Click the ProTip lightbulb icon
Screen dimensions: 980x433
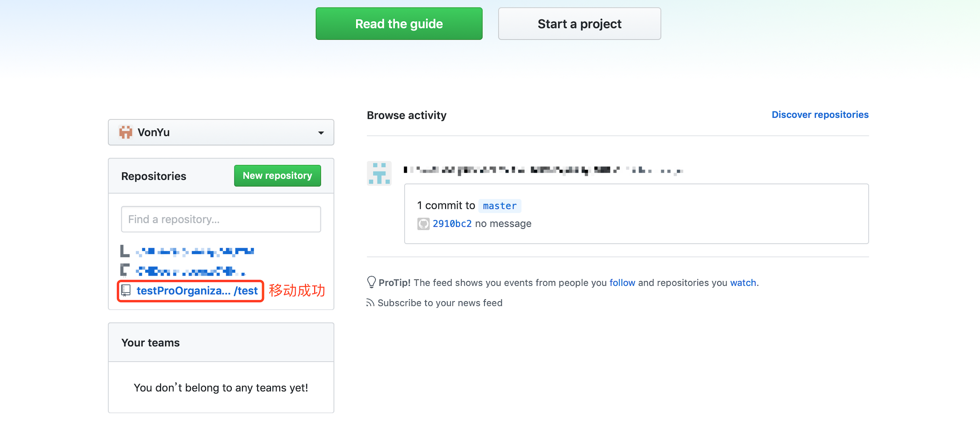371,282
